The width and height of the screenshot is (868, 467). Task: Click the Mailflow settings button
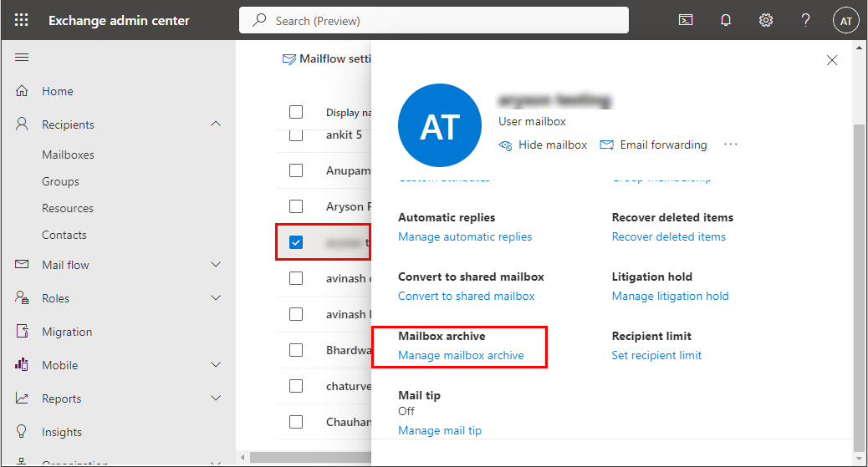[327, 58]
